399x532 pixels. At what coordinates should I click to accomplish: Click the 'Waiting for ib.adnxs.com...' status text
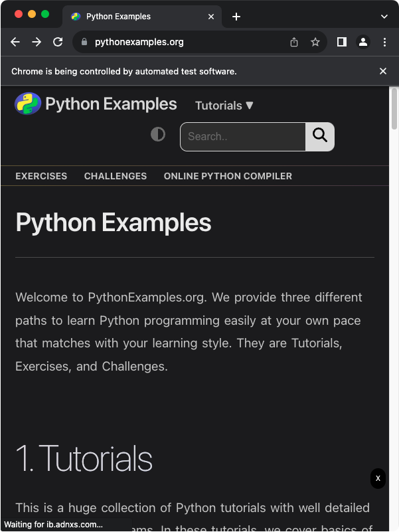[x=53, y=525]
